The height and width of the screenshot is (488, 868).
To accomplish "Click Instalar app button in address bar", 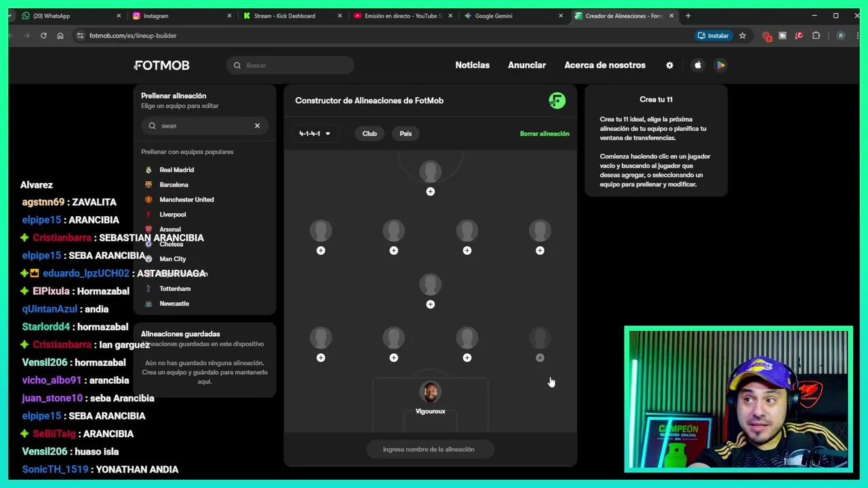I will 713,35.
